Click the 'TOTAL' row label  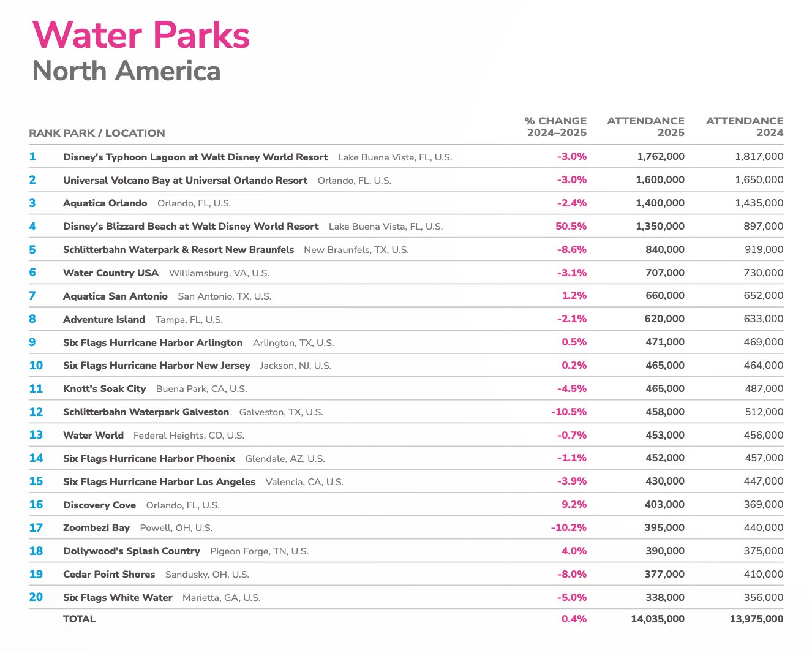79,619
